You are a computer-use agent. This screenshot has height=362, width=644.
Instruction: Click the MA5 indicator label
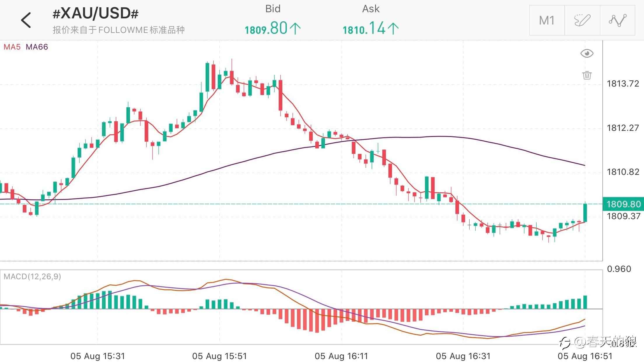click(12, 47)
